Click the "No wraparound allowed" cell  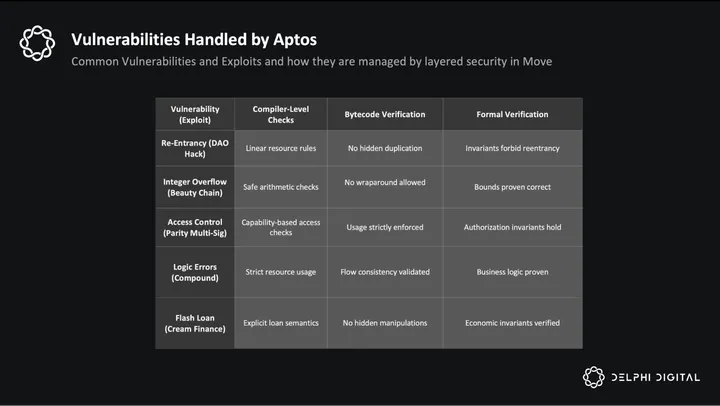384,182
